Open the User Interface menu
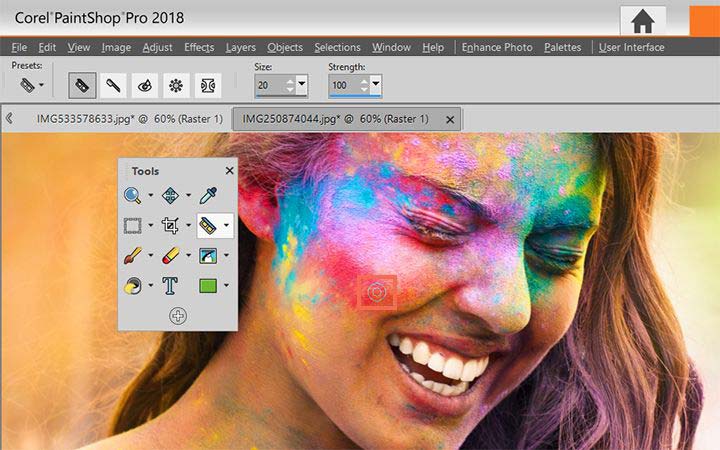 coord(631,47)
